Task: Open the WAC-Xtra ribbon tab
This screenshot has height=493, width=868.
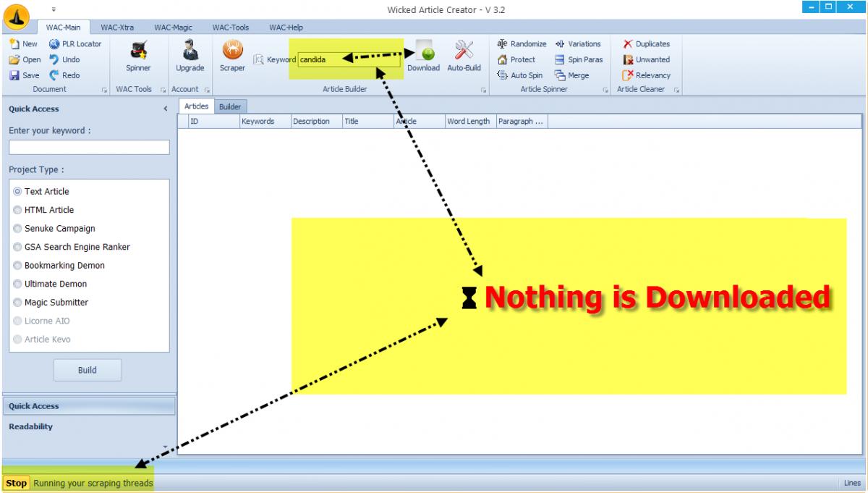Action: point(116,28)
